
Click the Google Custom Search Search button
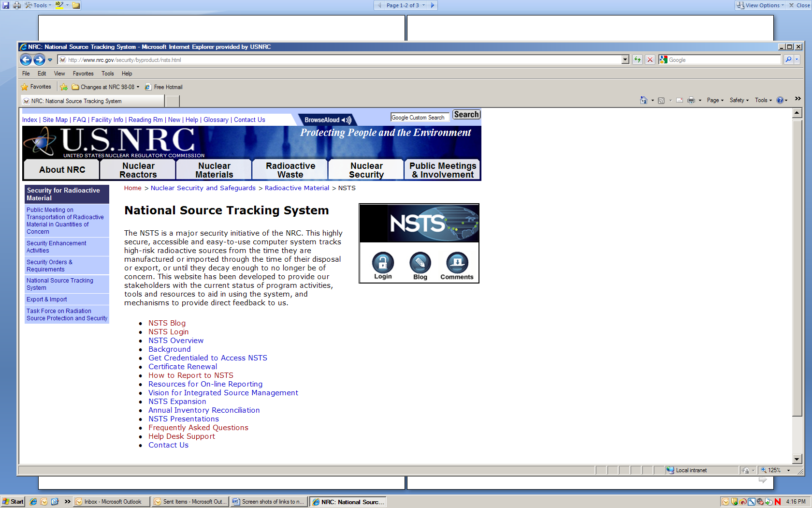(466, 115)
